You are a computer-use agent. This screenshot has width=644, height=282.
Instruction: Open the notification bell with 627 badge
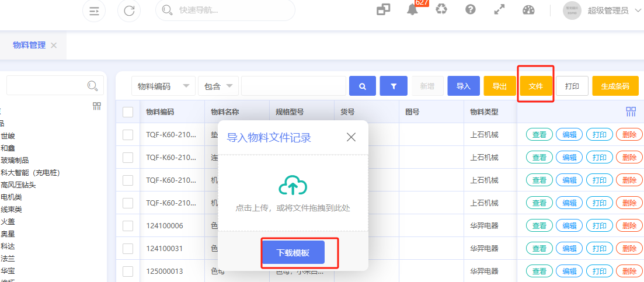click(x=413, y=10)
